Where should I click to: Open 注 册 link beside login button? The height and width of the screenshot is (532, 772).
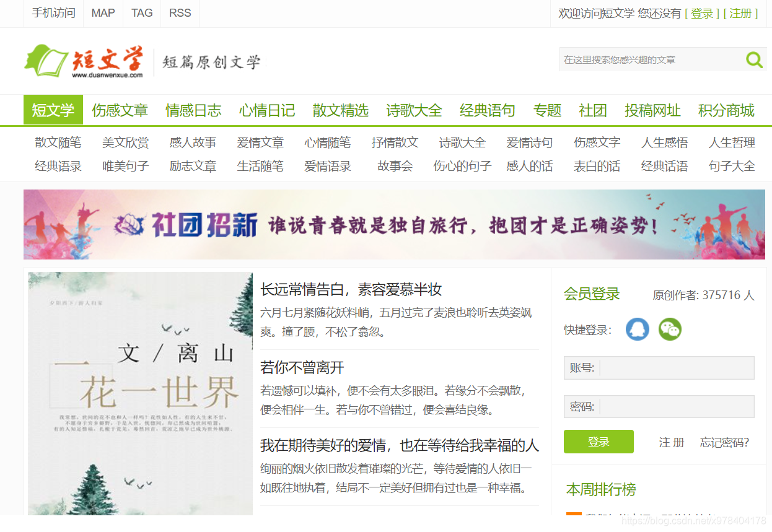click(672, 442)
